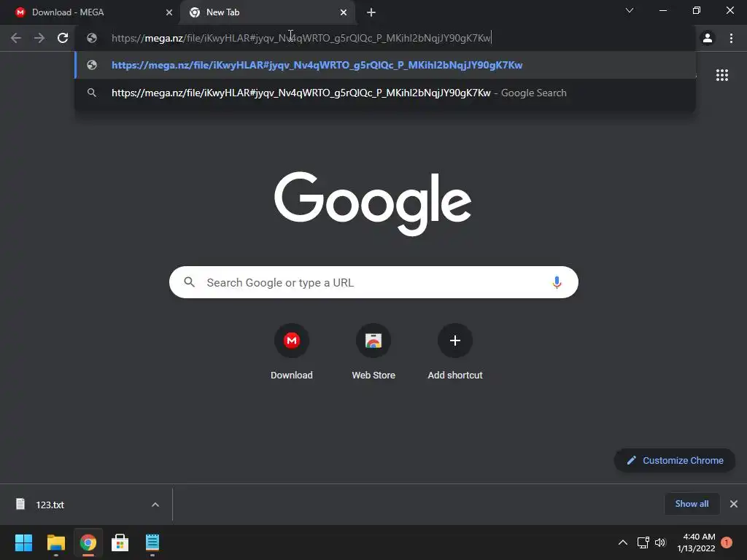Screen dimensions: 747x560
Task: Open the Windows Start menu
Action: click(x=23, y=542)
